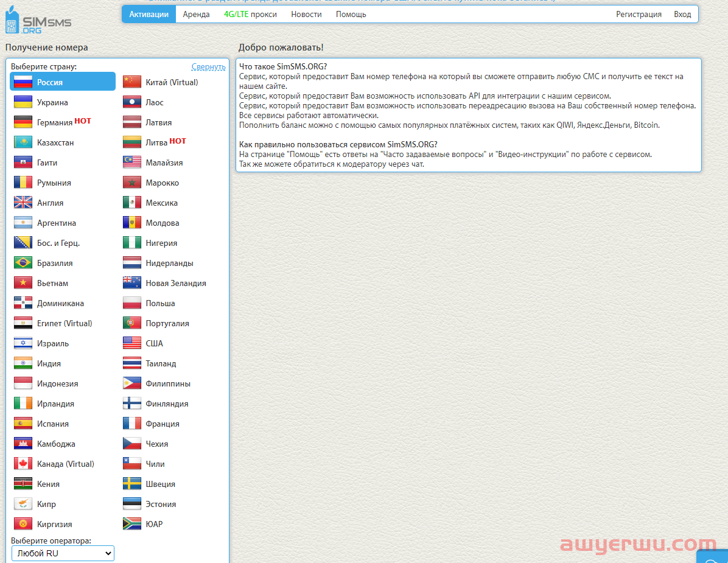Open the operator dropdown showing Любой RU

click(63, 553)
